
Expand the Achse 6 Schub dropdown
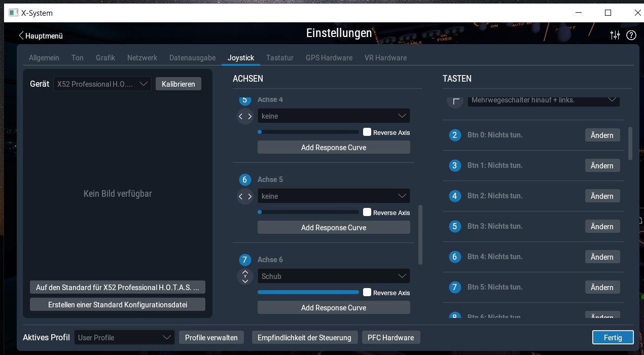tap(334, 276)
